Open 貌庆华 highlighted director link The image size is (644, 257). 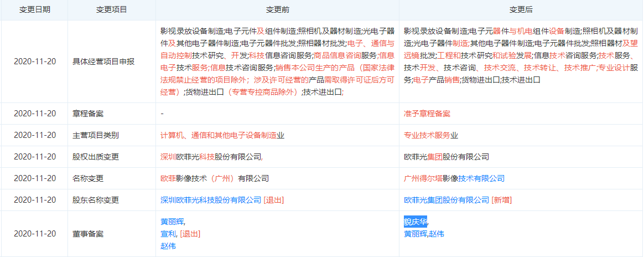pos(416,221)
